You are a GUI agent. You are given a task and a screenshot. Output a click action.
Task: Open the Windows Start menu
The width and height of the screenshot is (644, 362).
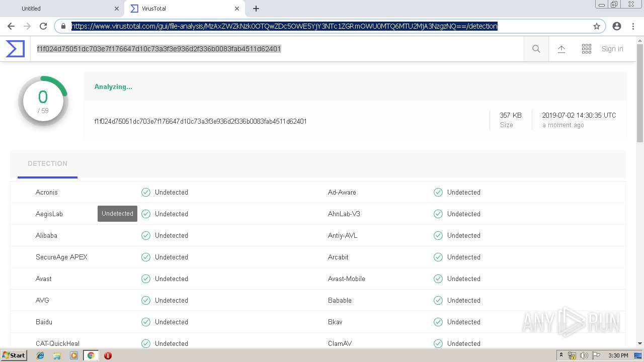click(14, 355)
